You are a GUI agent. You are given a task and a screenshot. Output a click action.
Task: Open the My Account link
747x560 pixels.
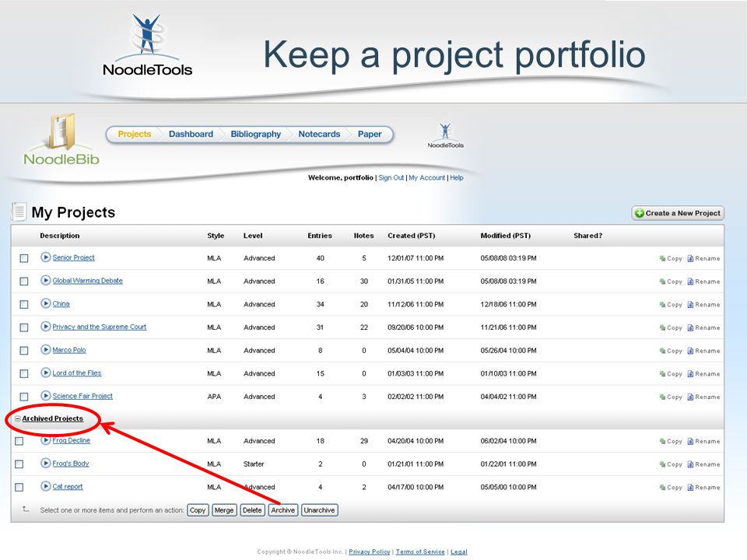pyautogui.click(x=427, y=177)
